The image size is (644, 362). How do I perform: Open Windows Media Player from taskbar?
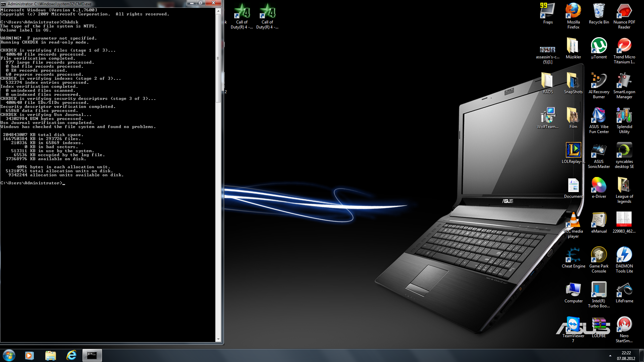point(30,355)
